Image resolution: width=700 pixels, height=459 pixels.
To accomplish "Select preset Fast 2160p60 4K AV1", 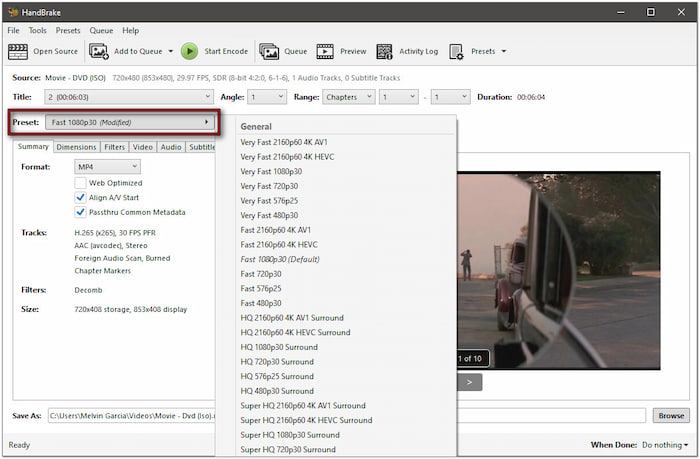I will tap(275, 230).
